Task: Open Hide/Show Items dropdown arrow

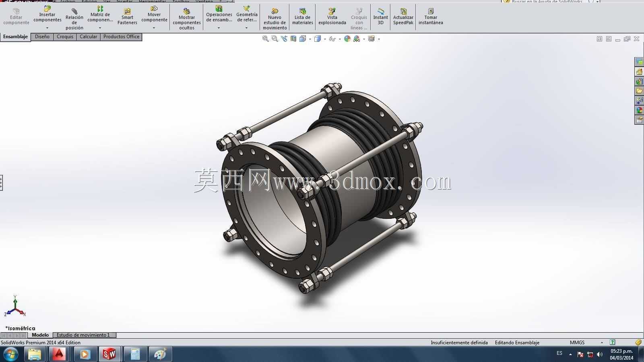Action: pos(340,39)
